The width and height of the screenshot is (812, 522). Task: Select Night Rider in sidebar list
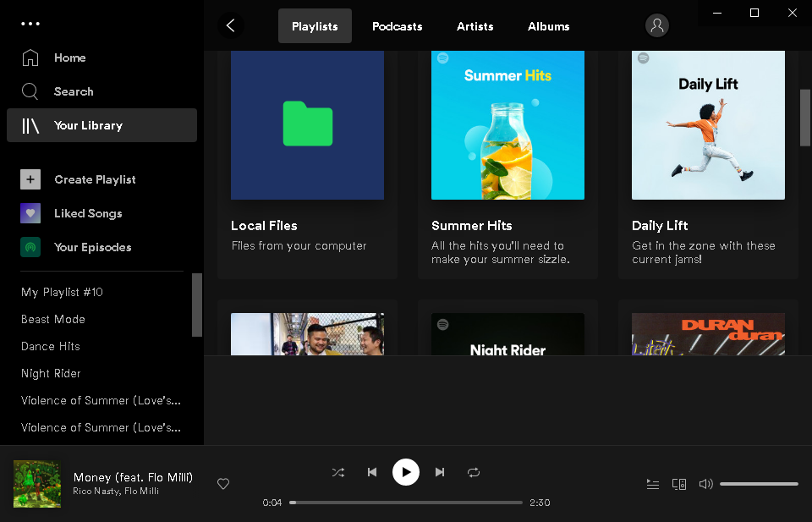pyautogui.click(x=51, y=373)
